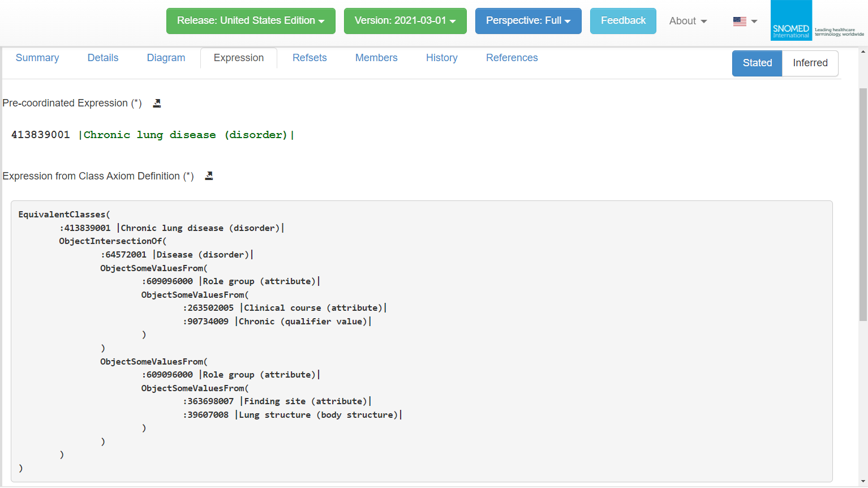Switch to Inferred view
This screenshot has width=868, height=488.
click(810, 63)
